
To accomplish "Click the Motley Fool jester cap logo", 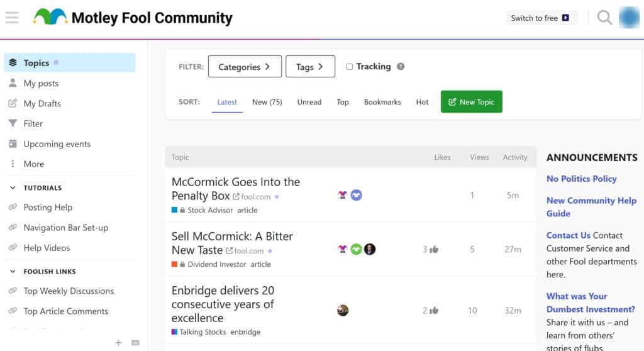I will click(x=50, y=17).
